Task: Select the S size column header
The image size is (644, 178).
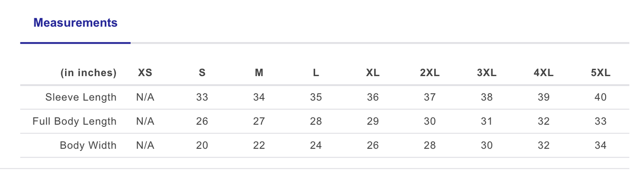Action: [x=202, y=73]
